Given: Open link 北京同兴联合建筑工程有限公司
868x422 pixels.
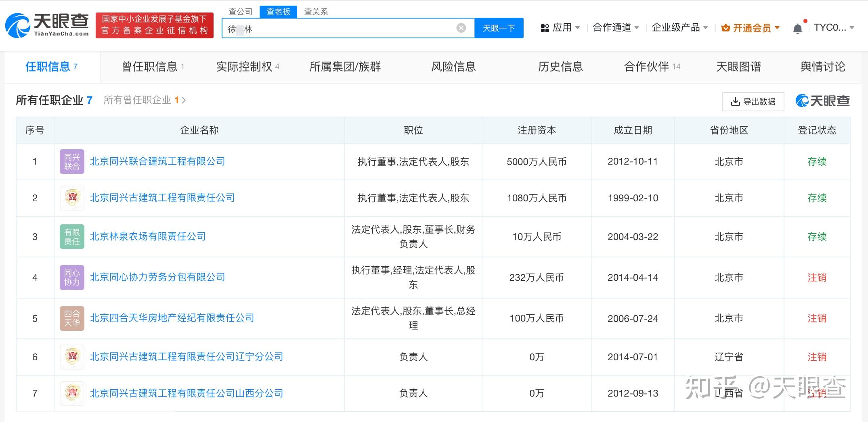Looking at the screenshot, I should coord(157,161).
